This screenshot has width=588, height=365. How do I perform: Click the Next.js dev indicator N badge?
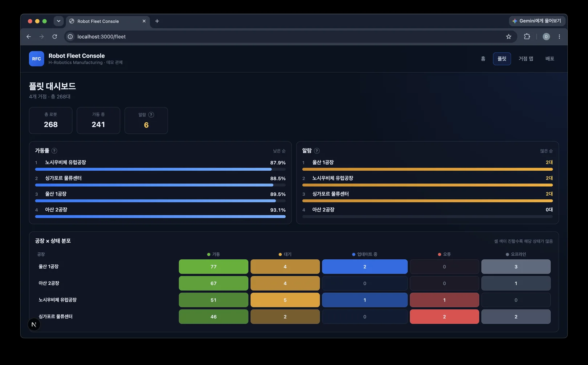pos(34,325)
